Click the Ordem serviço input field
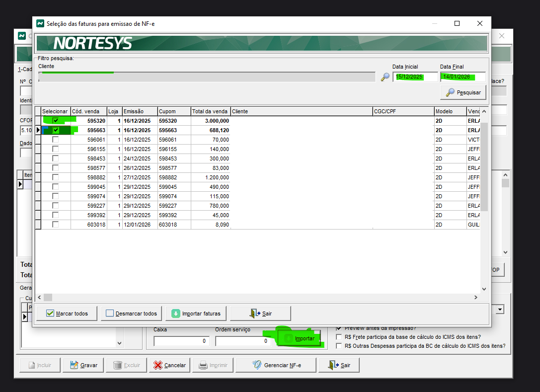This screenshot has width=540, height=392. pyautogui.click(x=243, y=341)
